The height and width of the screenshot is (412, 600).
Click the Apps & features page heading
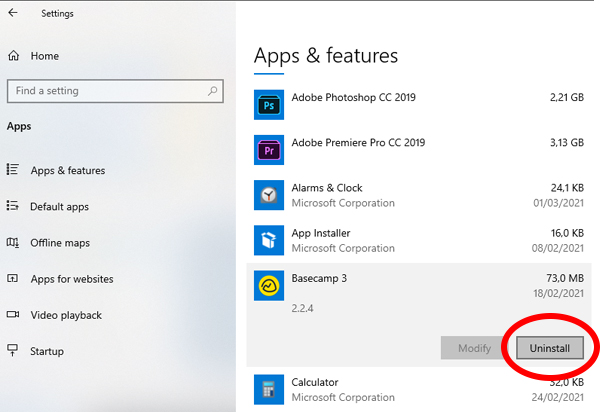tap(326, 56)
